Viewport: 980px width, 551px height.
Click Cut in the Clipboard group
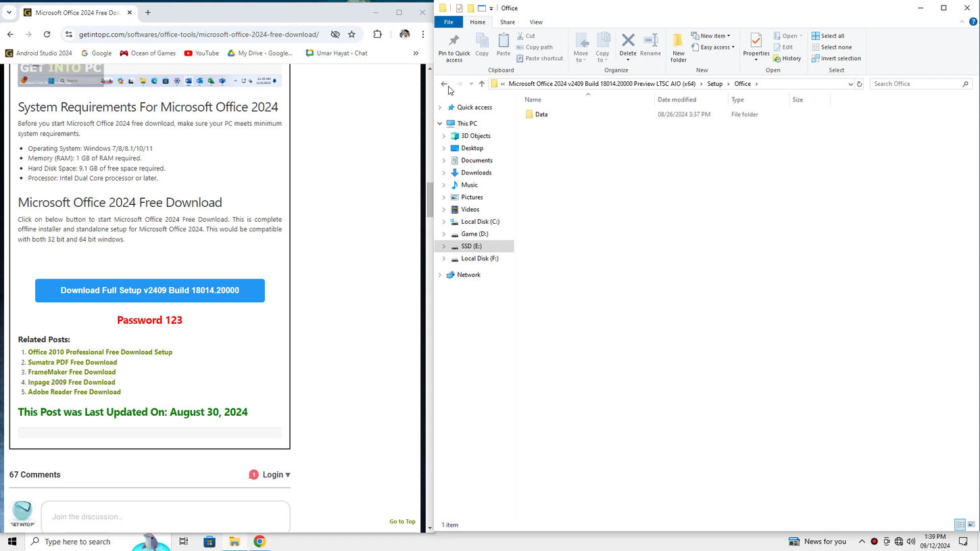click(x=526, y=36)
